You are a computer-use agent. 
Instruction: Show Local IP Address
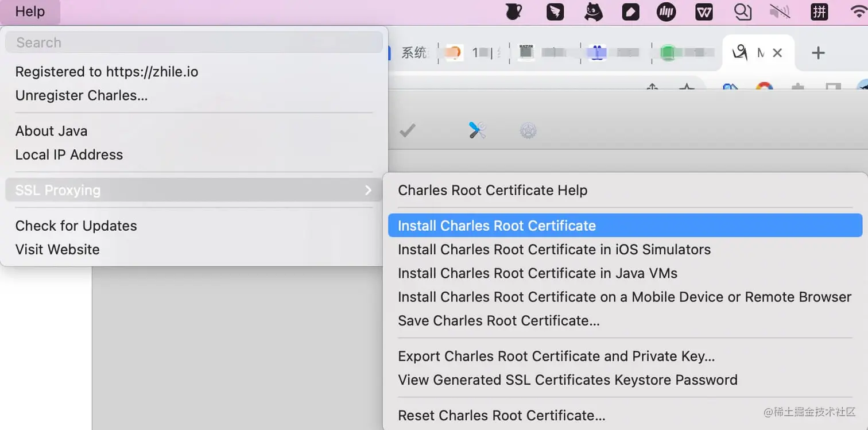coord(194,154)
